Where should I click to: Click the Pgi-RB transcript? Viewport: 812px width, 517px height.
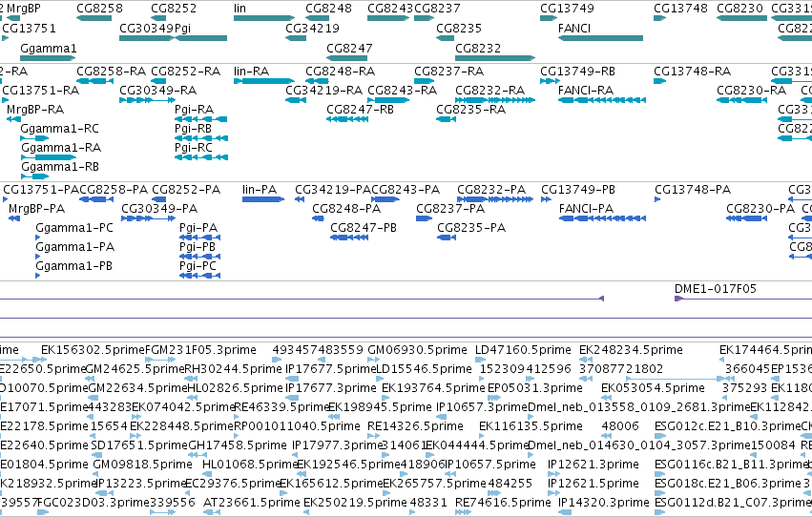[201, 138]
